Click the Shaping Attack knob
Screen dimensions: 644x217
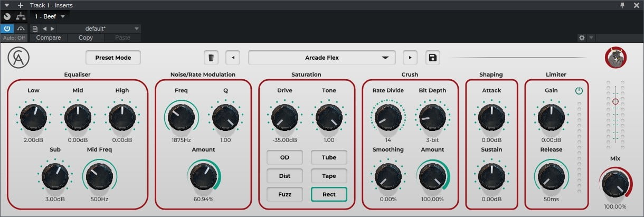(x=491, y=116)
